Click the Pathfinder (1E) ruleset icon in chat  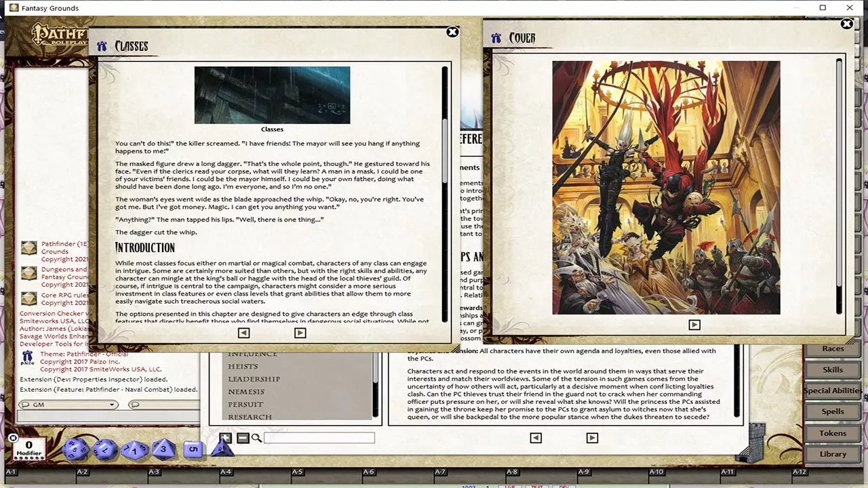point(28,248)
